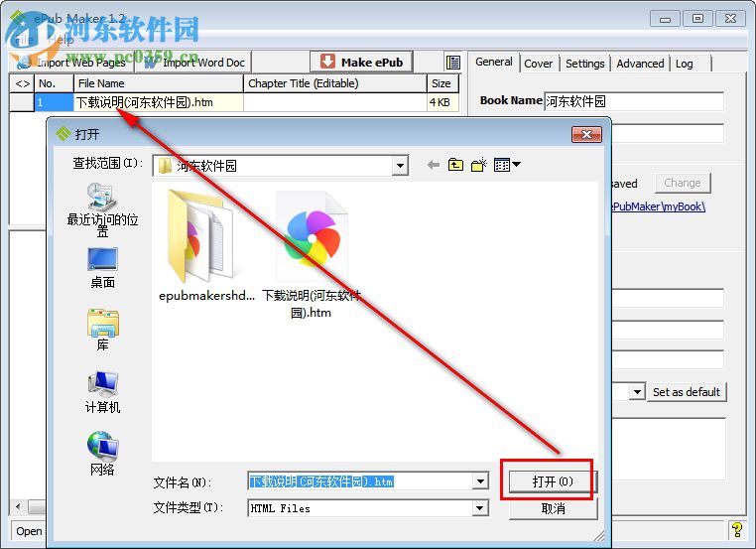Click the yellow help question mark icon

pos(737,530)
